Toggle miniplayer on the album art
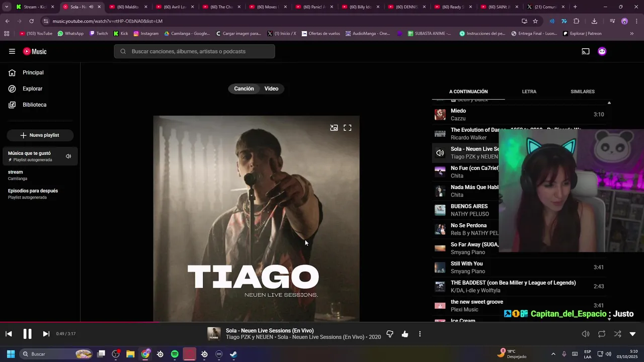644x362 pixels. 334,128
